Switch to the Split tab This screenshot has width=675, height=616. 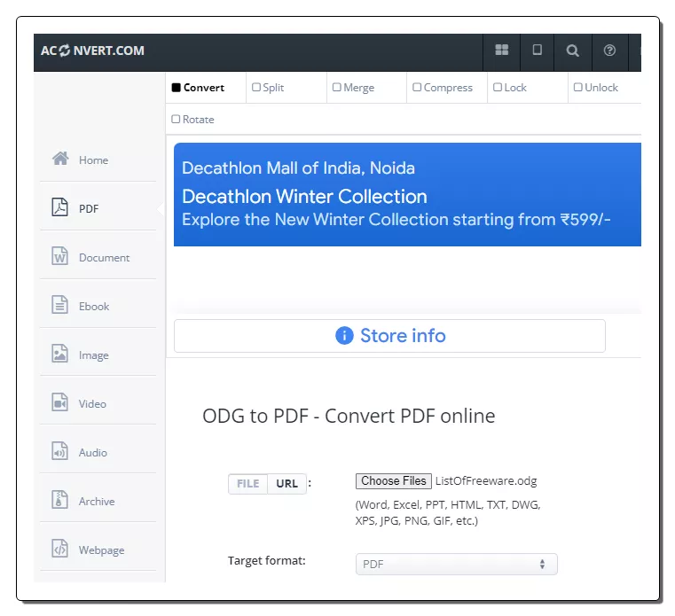(x=268, y=88)
